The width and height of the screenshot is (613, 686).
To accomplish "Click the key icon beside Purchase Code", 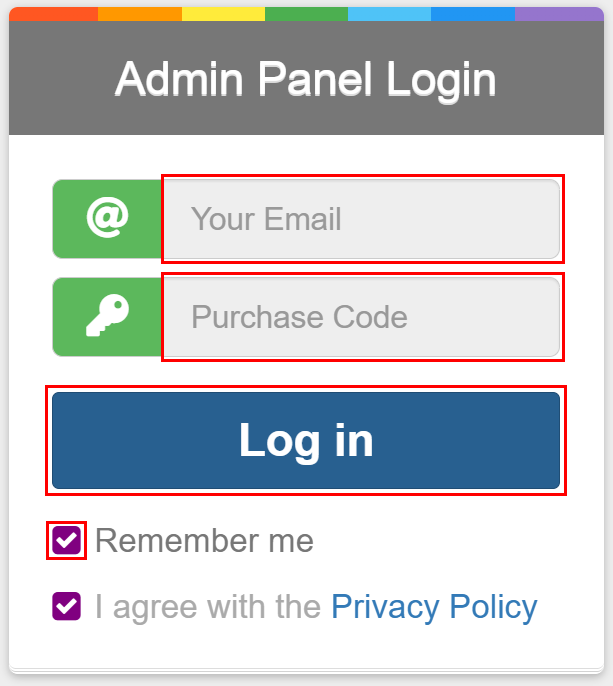I will click(107, 317).
